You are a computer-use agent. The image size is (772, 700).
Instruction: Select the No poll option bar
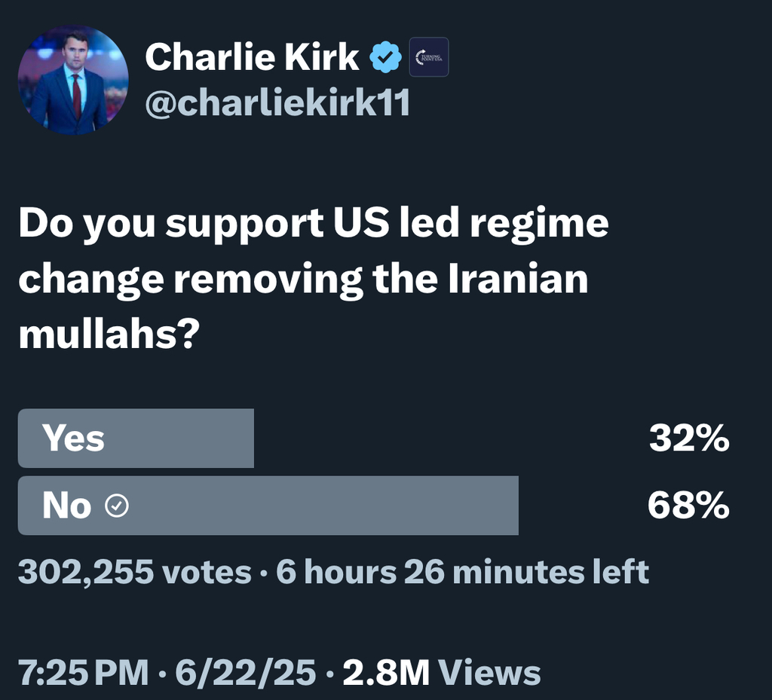pos(268,506)
